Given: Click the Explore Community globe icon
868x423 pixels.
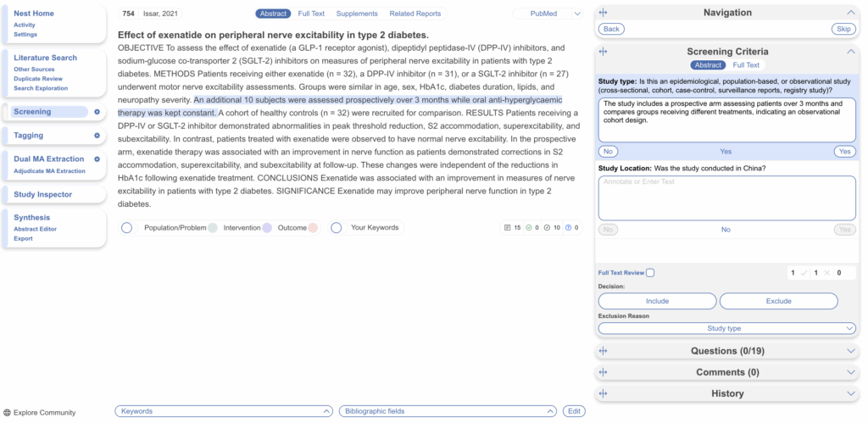Looking at the screenshot, I should click(x=8, y=413).
